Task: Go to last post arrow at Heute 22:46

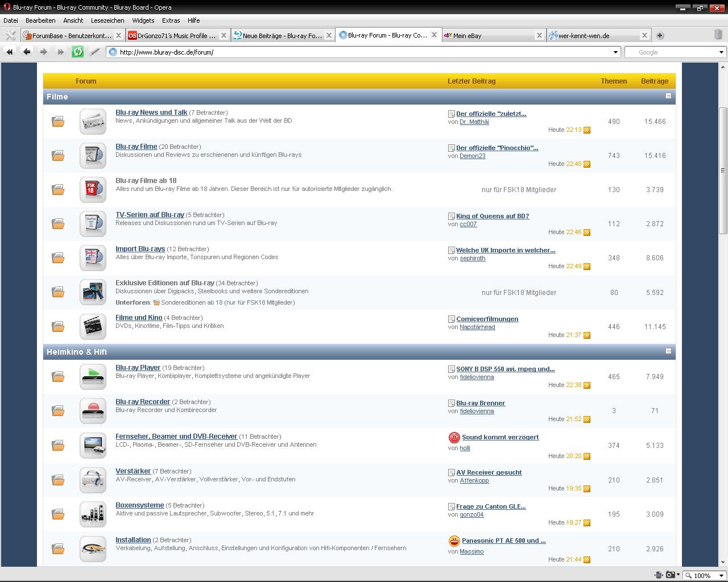Action: coord(587,232)
